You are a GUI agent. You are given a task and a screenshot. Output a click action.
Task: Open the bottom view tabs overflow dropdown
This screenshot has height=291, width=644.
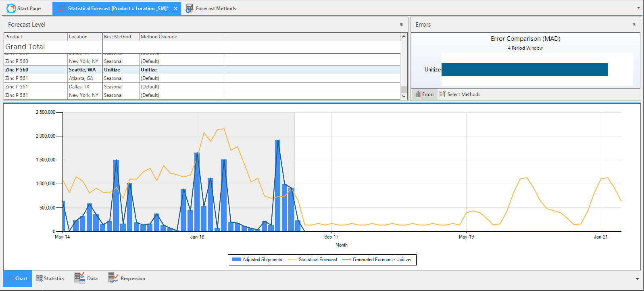coord(637,279)
